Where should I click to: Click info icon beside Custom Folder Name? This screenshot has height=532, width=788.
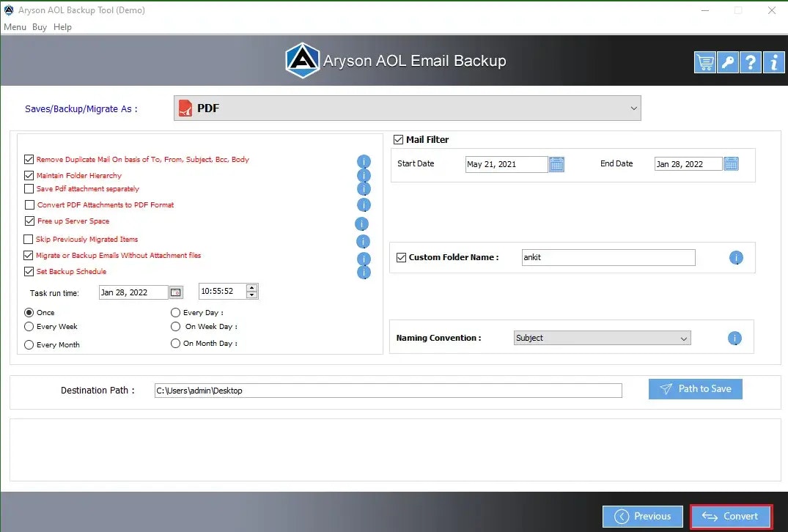click(x=736, y=258)
